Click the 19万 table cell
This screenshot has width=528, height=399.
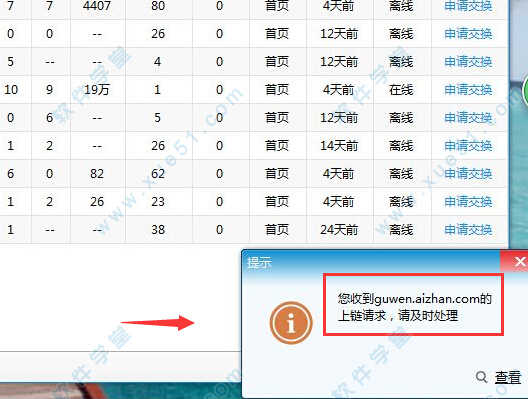97,90
